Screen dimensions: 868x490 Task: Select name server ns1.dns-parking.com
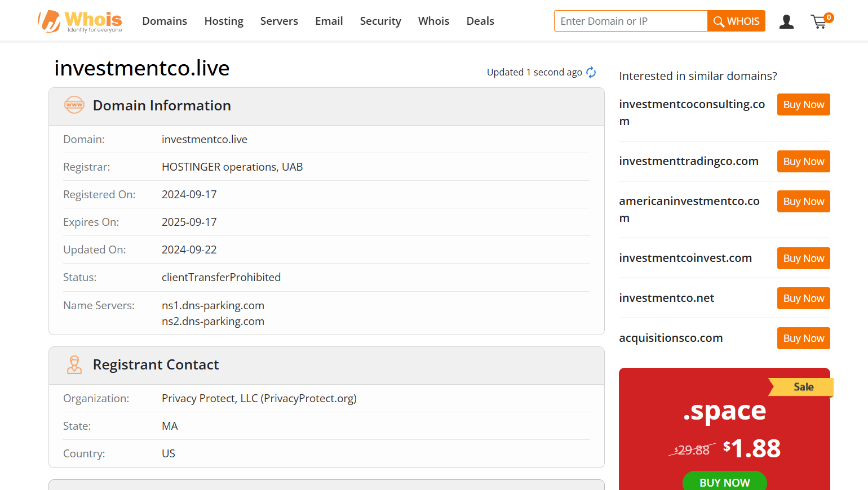pos(213,305)
